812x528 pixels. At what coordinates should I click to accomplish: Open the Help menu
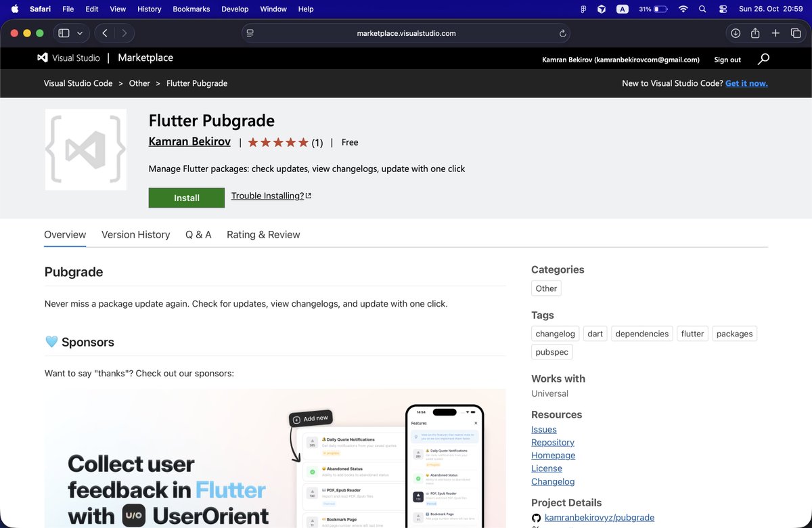[x=306, y=9]
